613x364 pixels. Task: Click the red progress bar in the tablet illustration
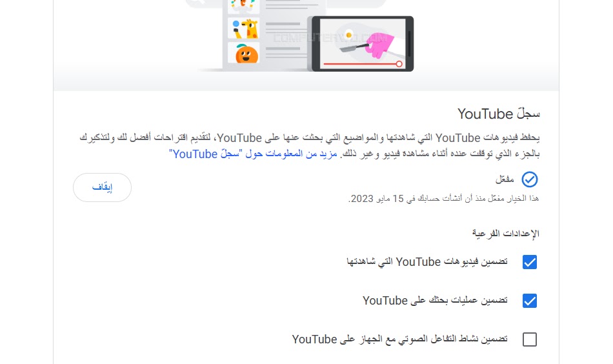[359, 64]
